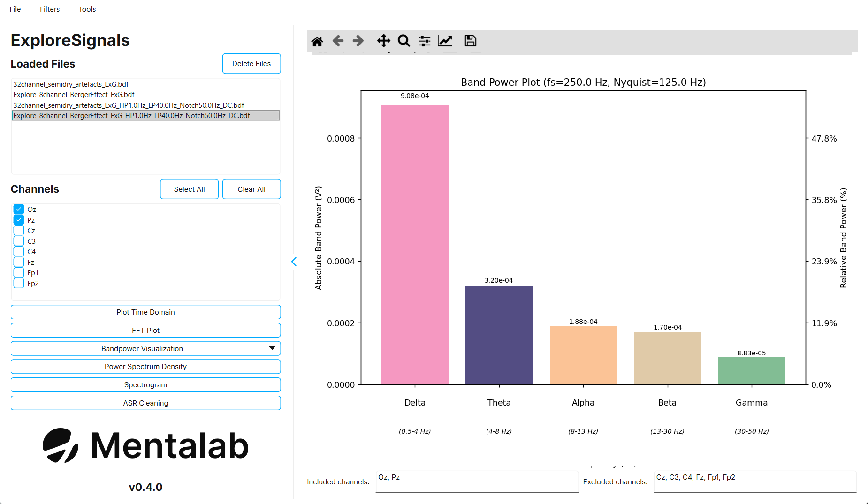Screen dimensions: 868x504
Task: Enable the Fp2 channel checkbox
Action: pos(19,283)
